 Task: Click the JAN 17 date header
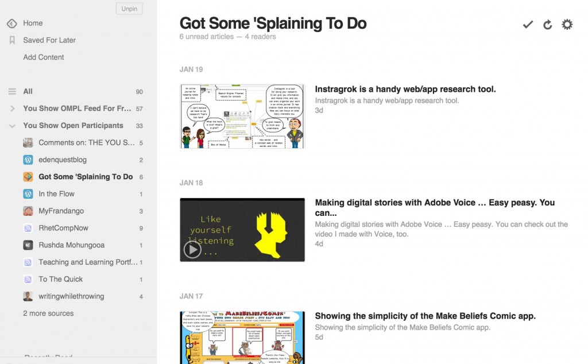[x=191, y=296]
